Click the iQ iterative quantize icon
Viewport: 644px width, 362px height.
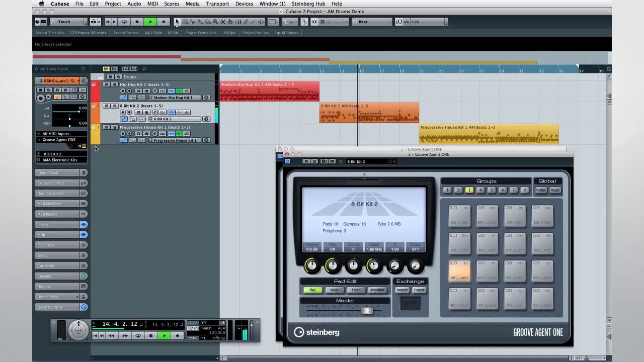click(x=399, y=22)
